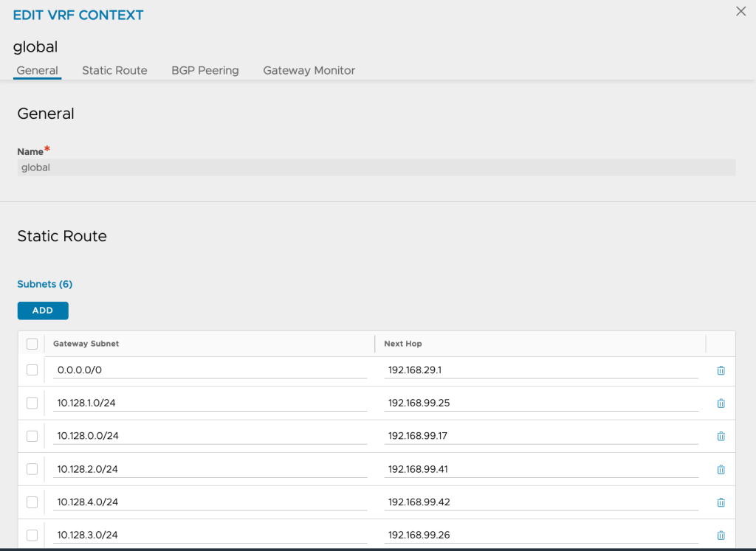The height and width of the screenshot is (551, 756).
Task: Close the Edit VRF Context dialog
Action: point(740,12)
